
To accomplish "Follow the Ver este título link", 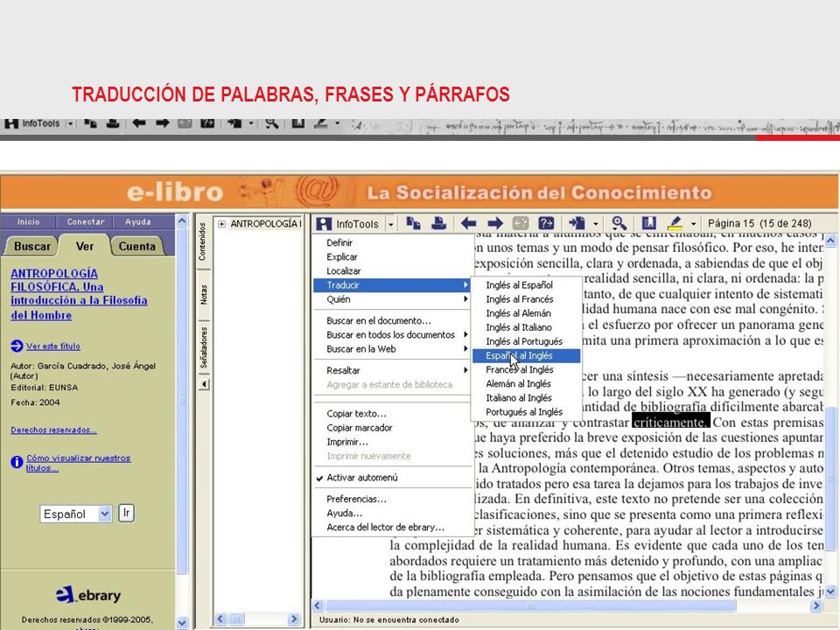I will coord(53,346).
